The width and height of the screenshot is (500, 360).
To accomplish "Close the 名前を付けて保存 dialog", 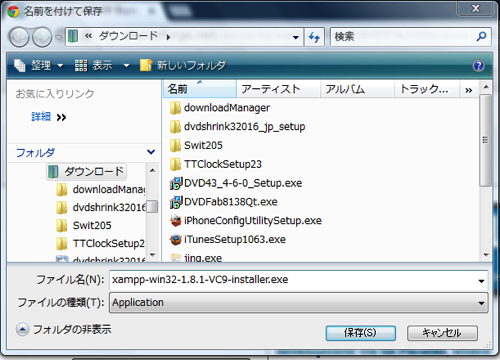I will point(475,8).
